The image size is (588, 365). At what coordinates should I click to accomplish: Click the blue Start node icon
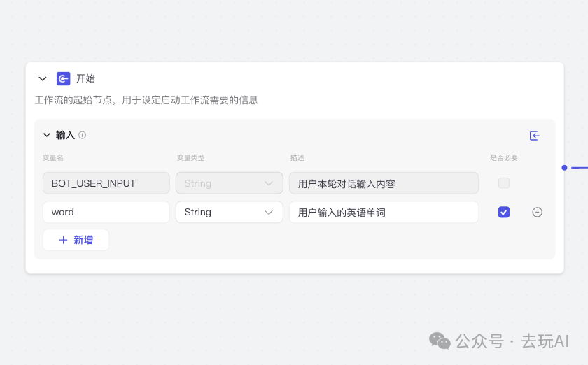pyautogui.click(x=64, y=79)
